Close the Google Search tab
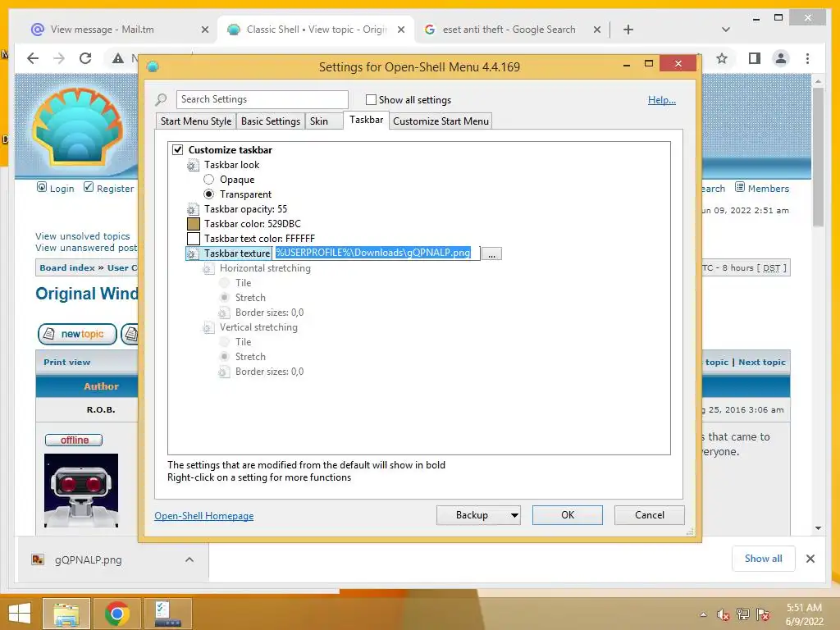 tap(597, 30)
